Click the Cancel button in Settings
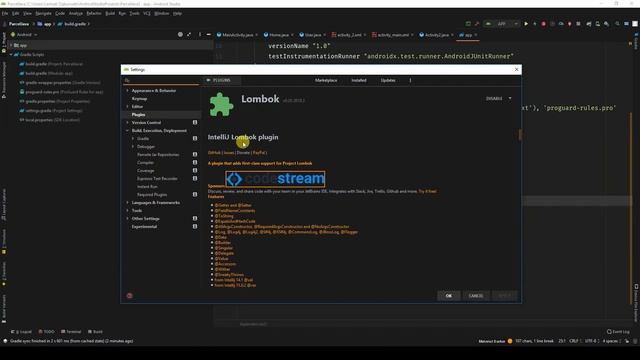The height and width of the screenshot is (360, 640). click(476, 296)
